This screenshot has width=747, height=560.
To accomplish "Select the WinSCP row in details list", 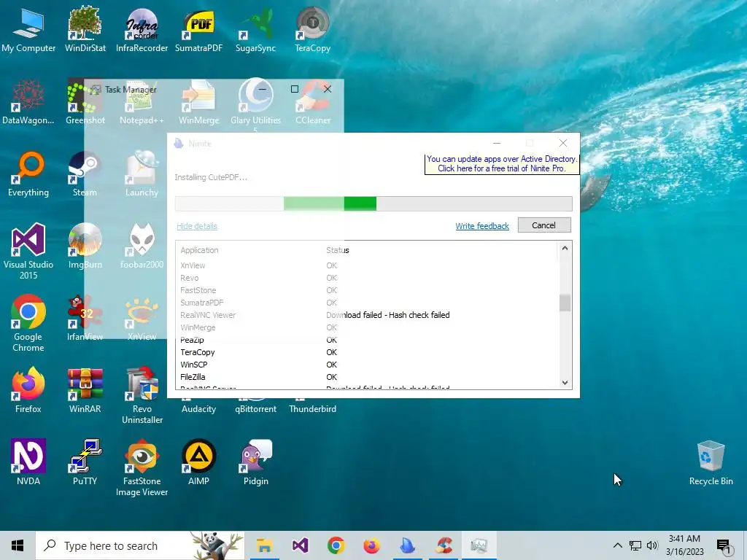I will (366, 365).
